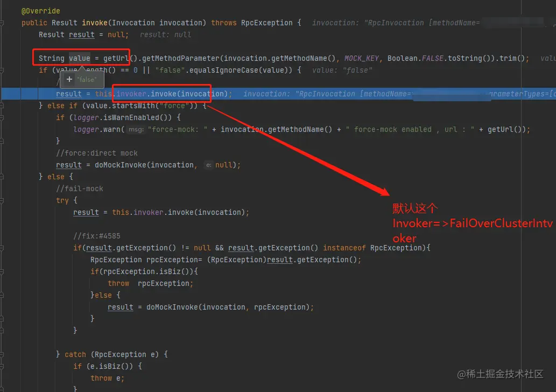This screenshot has width=556, height=392.
Task: Click logger.warn call
Action: (x=97, y=129)
